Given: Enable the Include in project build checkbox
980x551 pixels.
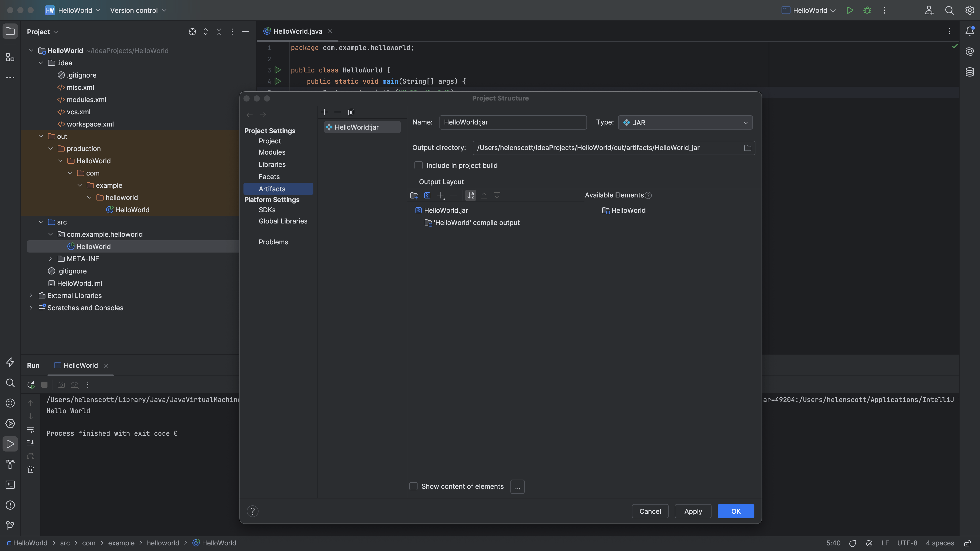Looking at the screenshot, I should coord(419,165).
